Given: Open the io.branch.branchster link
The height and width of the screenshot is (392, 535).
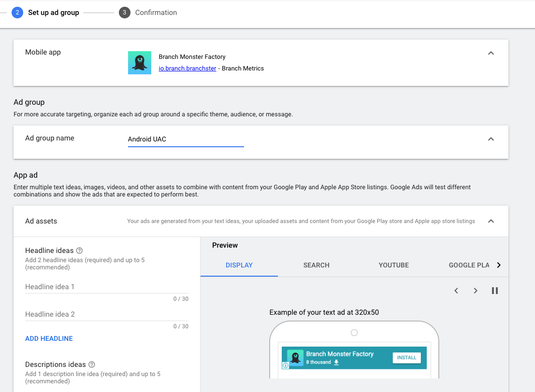Looking at the screenshot, I should pyautogui.click(x=188, y=68).
